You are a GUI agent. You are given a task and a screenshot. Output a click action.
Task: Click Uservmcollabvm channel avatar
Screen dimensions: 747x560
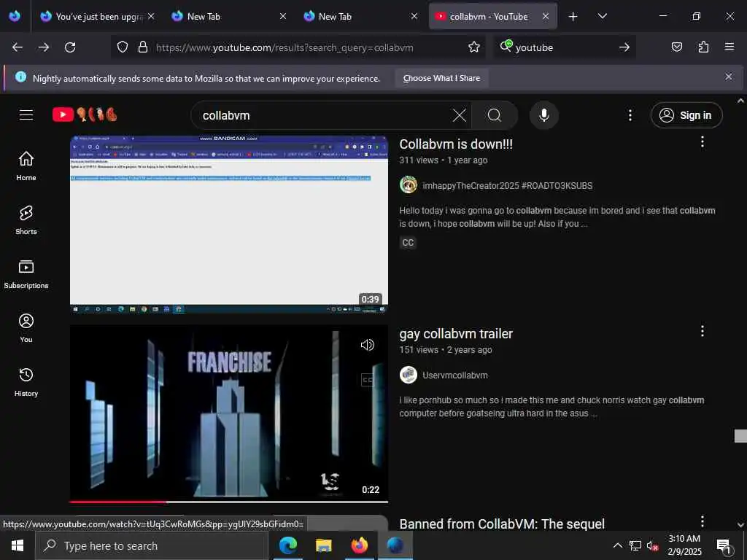click(409, 375)
